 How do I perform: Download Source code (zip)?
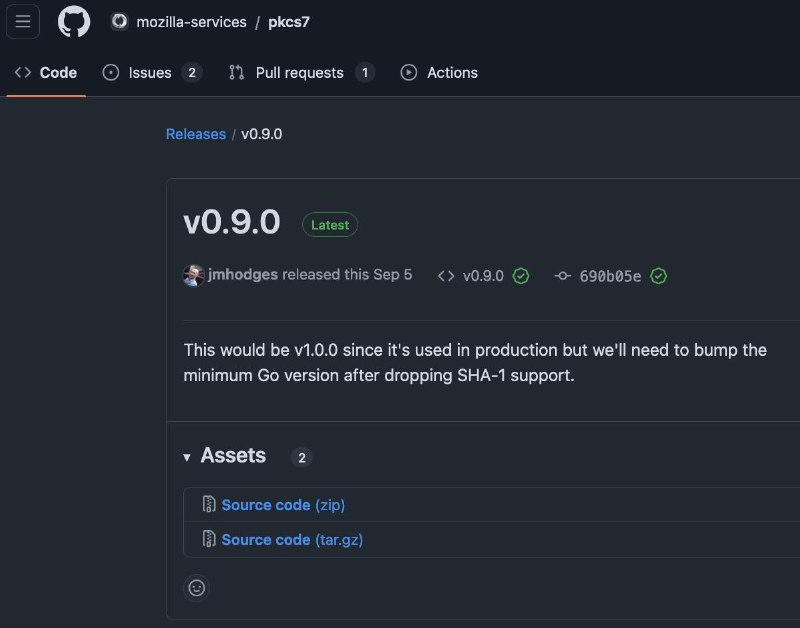pyautogui.click(x=283, y=505)
